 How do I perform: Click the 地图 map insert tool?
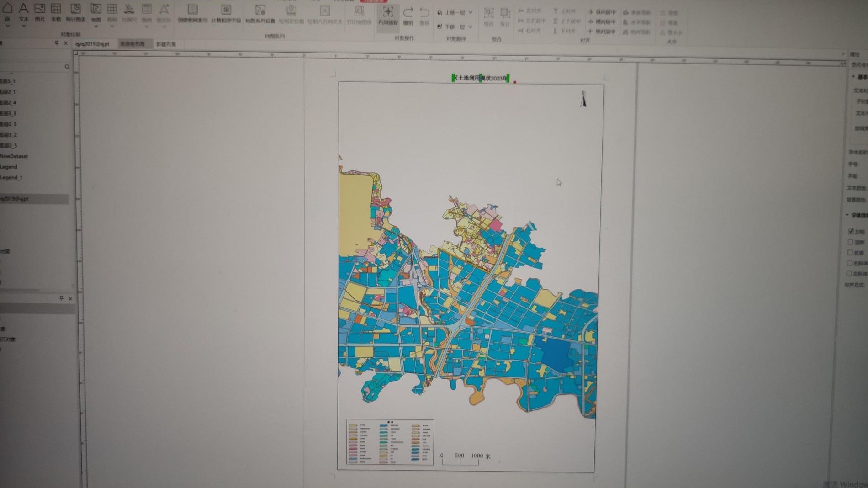click(x=96, y=12)
